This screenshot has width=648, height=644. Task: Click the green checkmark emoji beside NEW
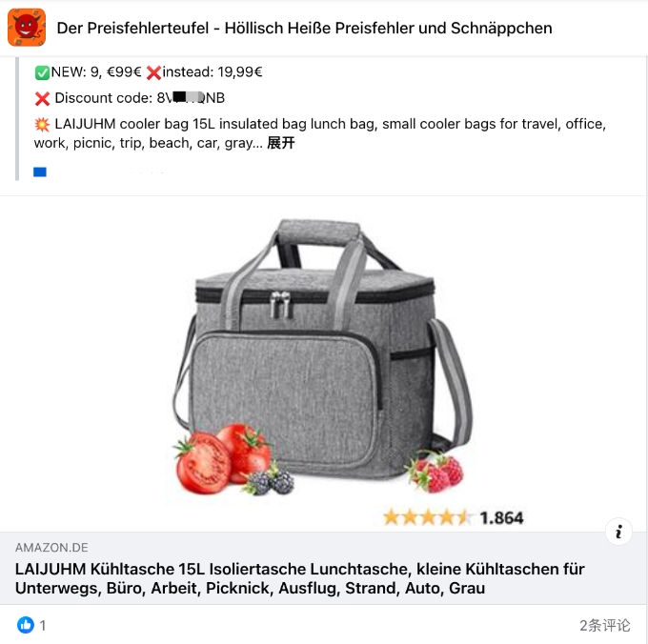(42, 72)
